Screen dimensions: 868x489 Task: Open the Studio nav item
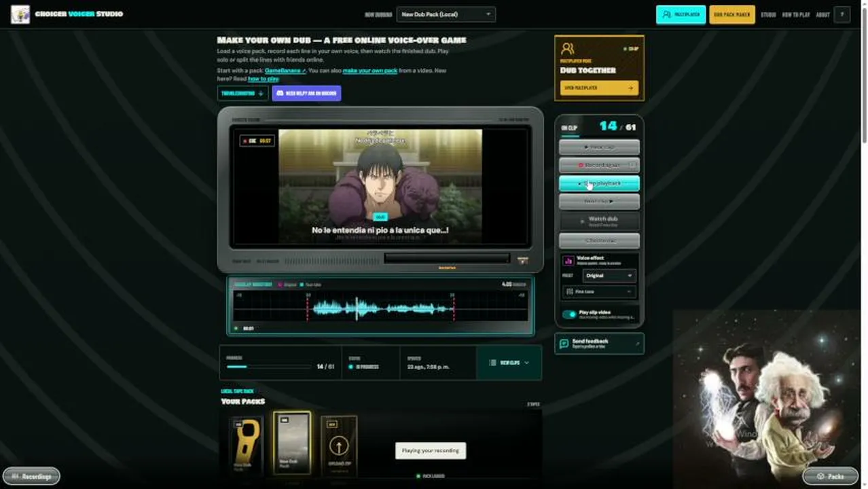768,14
